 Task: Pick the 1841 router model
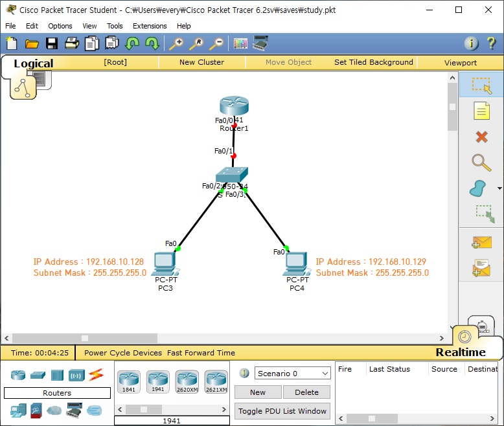tap(128, 382)
